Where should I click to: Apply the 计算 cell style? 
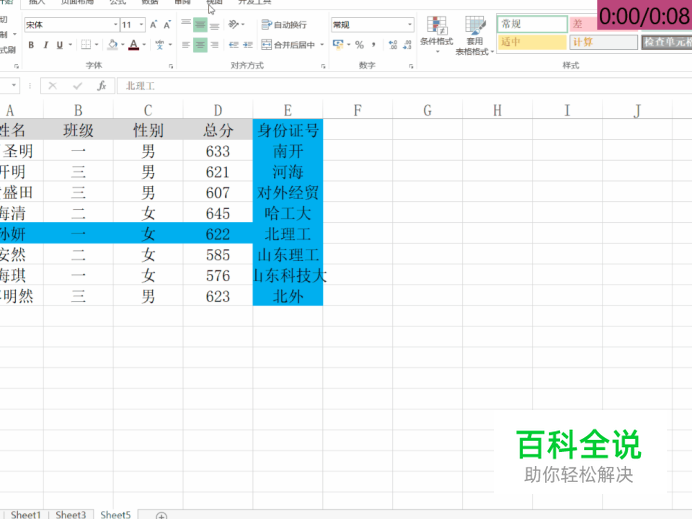pos(604,42)
